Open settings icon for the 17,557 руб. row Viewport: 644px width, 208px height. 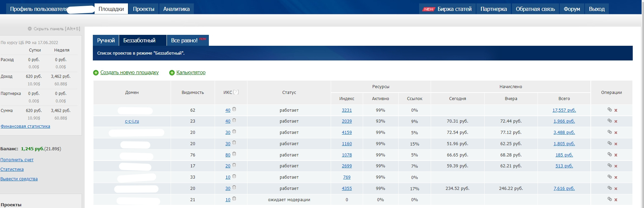610,110
